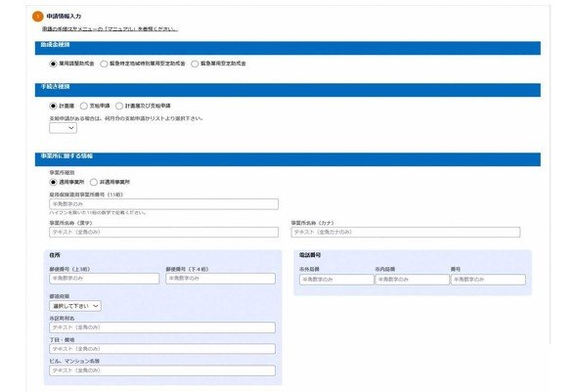Open the 支給申請 month dropdown list
Viewport: 577px width, 392px height.
pos(64,128)
